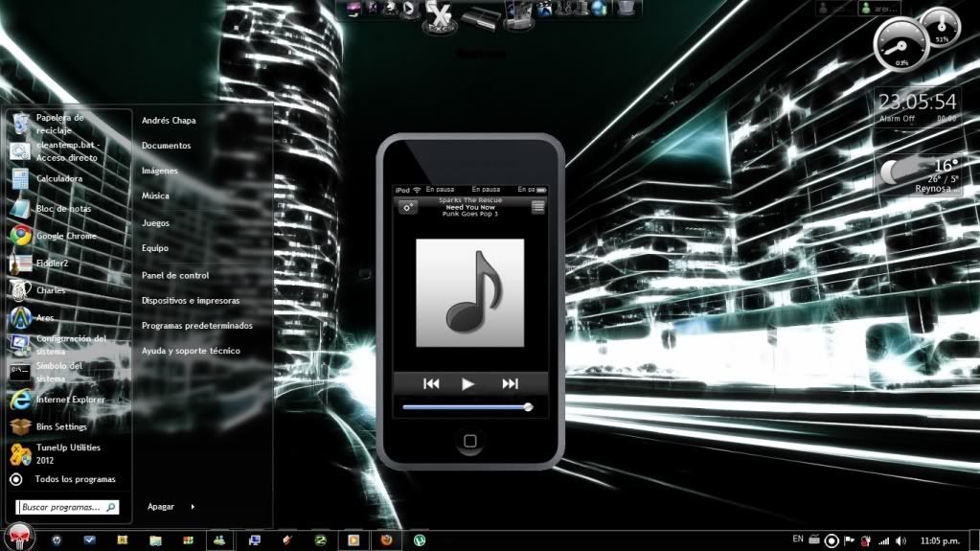Open Juegos in the Start menu
The height and width of the screenshot is (551, 980).
point(155,223)
